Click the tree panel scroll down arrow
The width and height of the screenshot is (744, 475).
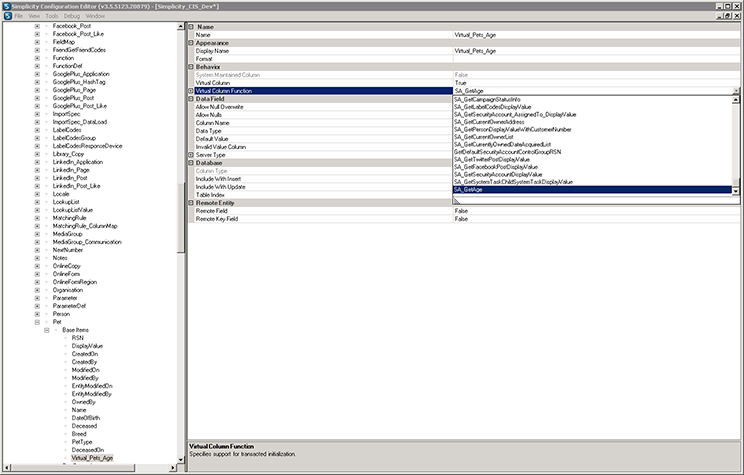[181, 459]
